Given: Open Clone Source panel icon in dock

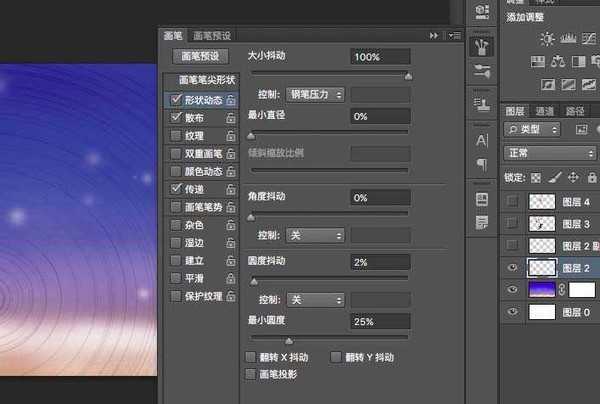Looking at the screenshot, I should (482, 104).
